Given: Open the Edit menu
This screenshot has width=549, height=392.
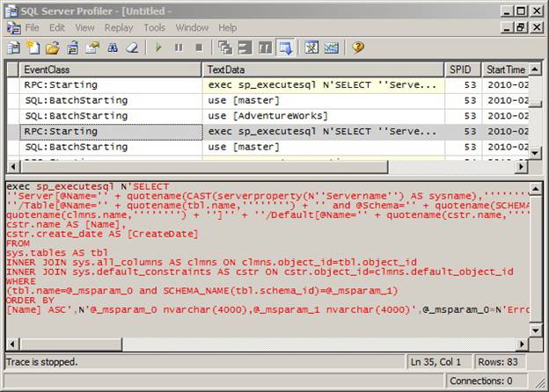Looking at the screenshot, I should pos(56,27).
